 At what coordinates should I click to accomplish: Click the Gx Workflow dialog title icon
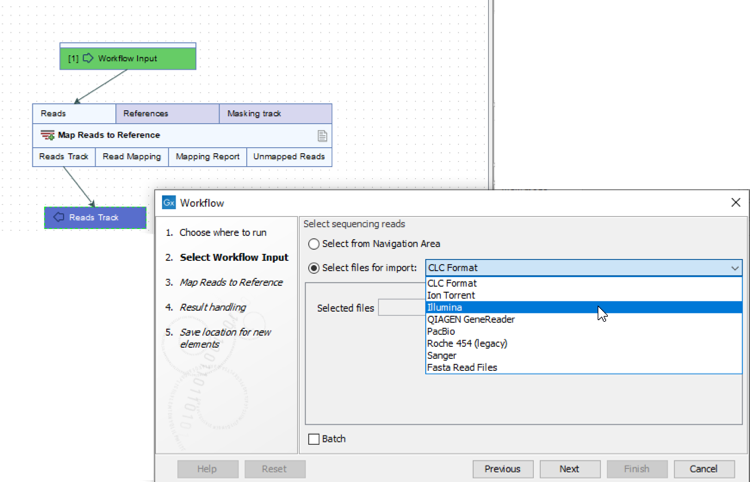click(169, 203)
